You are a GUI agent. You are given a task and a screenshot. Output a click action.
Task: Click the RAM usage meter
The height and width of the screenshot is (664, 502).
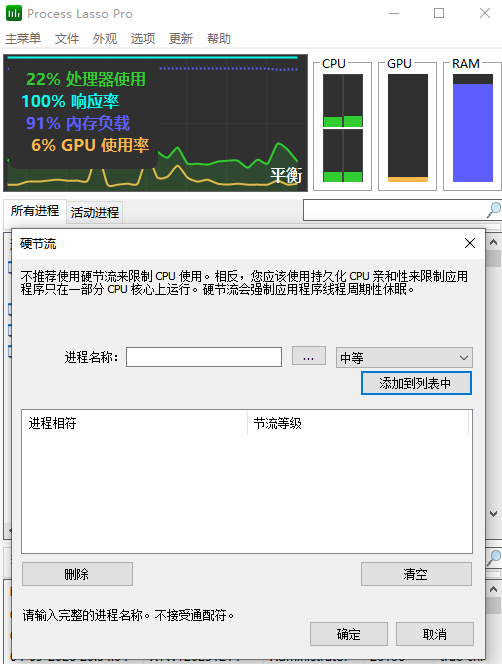tap(473, 128)
